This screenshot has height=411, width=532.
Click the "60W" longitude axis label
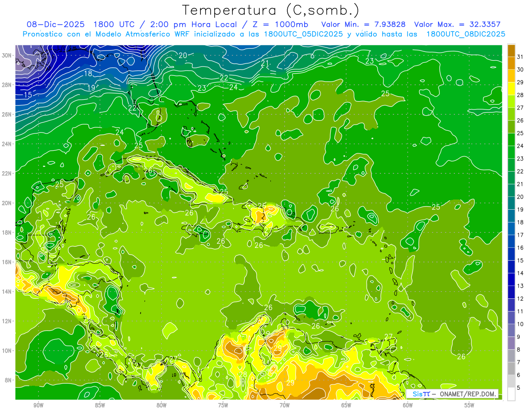coord(407,405)
